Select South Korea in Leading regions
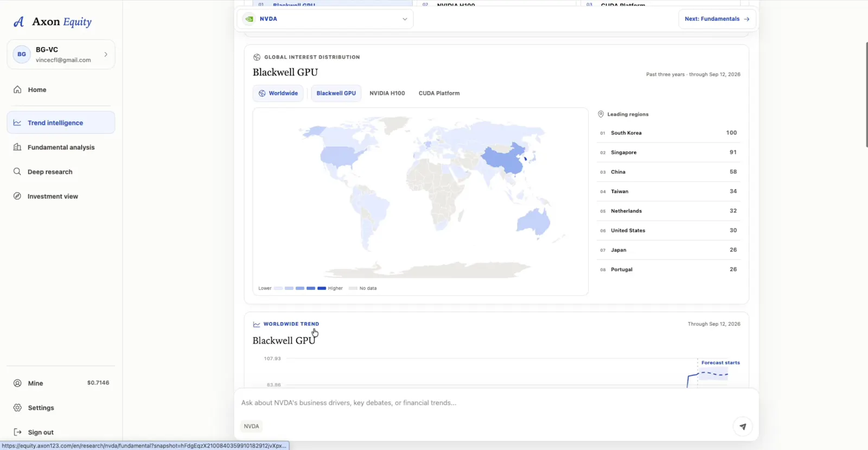Image resolution: width=868 pixels, height=450 pixels. point(668,133)
